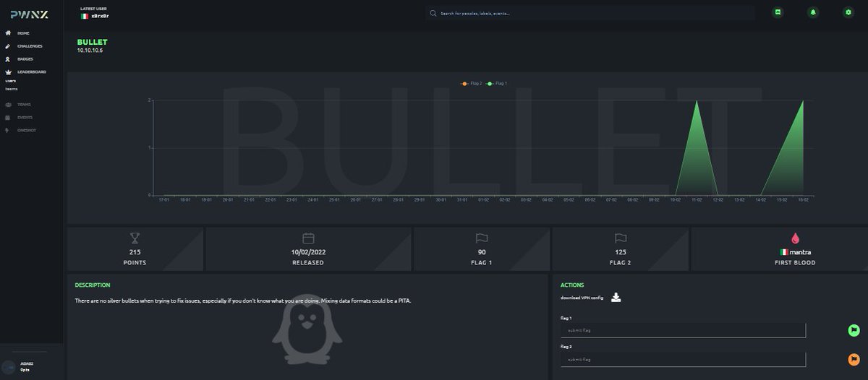Click the ADMIN user avatar

(x=9, y=366)
